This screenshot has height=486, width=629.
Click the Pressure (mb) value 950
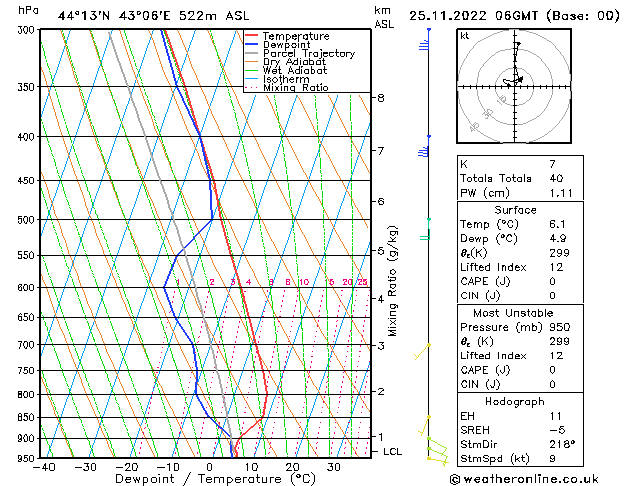(560, 328)
